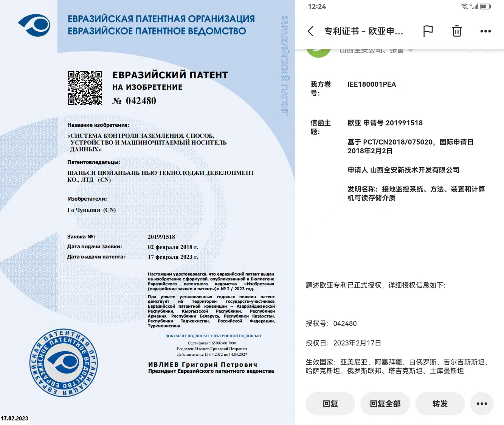The image size is (504, 425).
Task: Tap the email title 专利证书 - 欧亚申...
Action: [x=364, y=31]
